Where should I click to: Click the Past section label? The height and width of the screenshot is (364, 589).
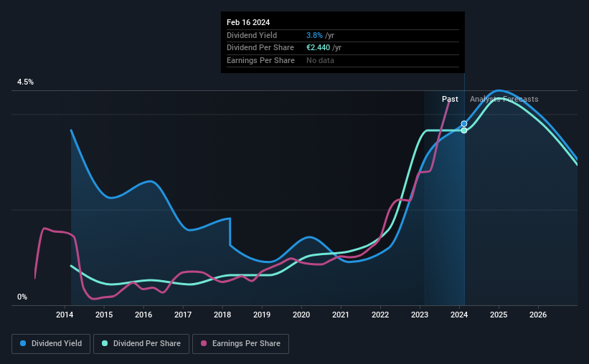(450, 99)
